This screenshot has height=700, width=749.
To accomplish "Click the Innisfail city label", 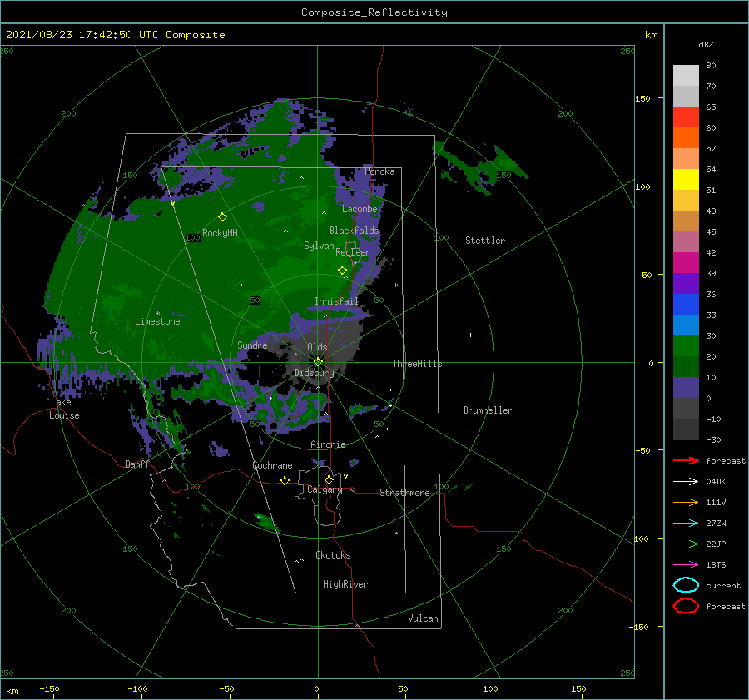I will click(x=336, y=301).
